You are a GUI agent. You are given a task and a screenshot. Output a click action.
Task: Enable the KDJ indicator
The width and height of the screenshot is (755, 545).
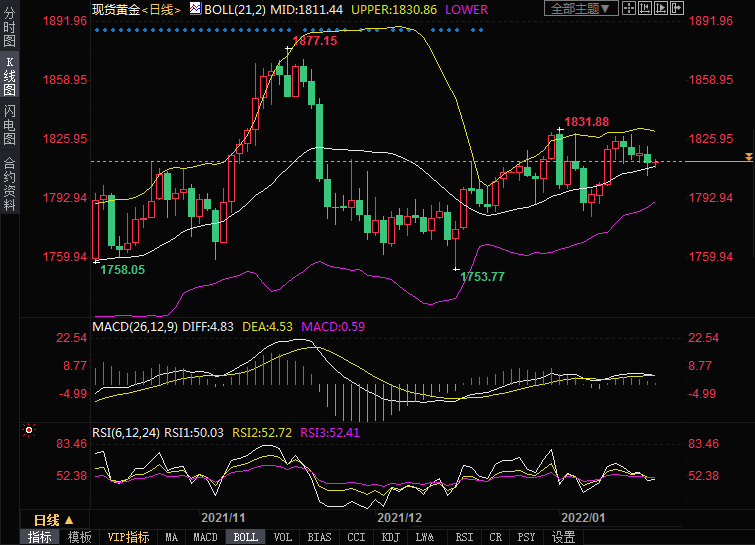391,537
